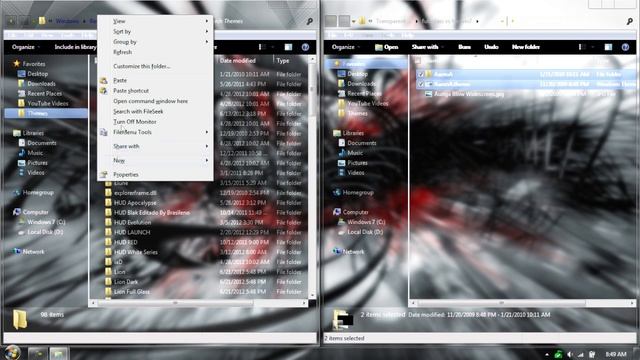The image size is (640, 360).
Task: Click the Favorites star icon in left window
Action: pyautogui.click(x=16, y=64)
